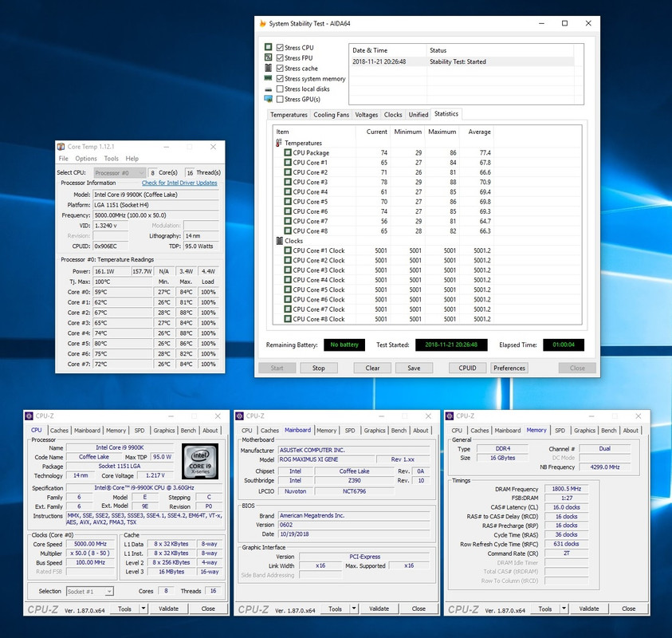Screen dimensions: 672x638
Task: Uncheck Stress system memory
Action: click(280, 78)
